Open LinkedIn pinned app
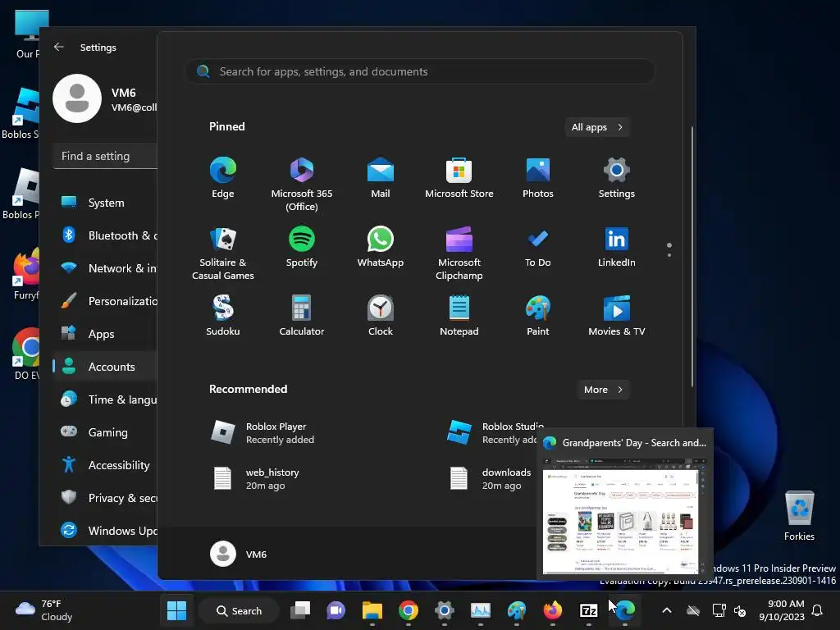Image resolution: width=840 pixels, height=630 pixels. click(x=617, y=247)
